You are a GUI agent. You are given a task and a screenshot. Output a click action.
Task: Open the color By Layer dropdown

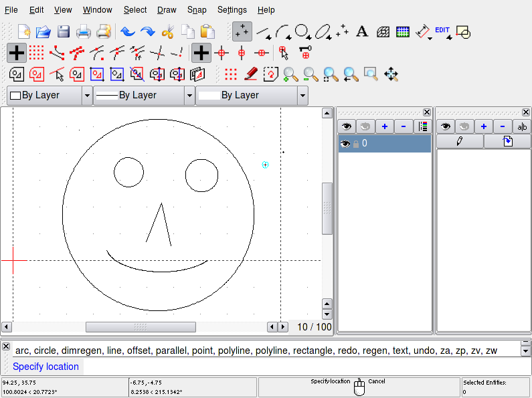pos(50,95)
